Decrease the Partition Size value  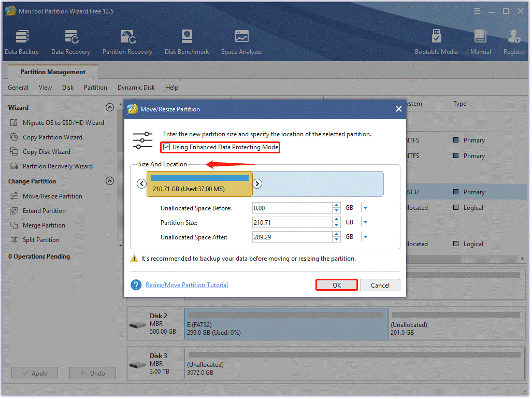(337, 225)
